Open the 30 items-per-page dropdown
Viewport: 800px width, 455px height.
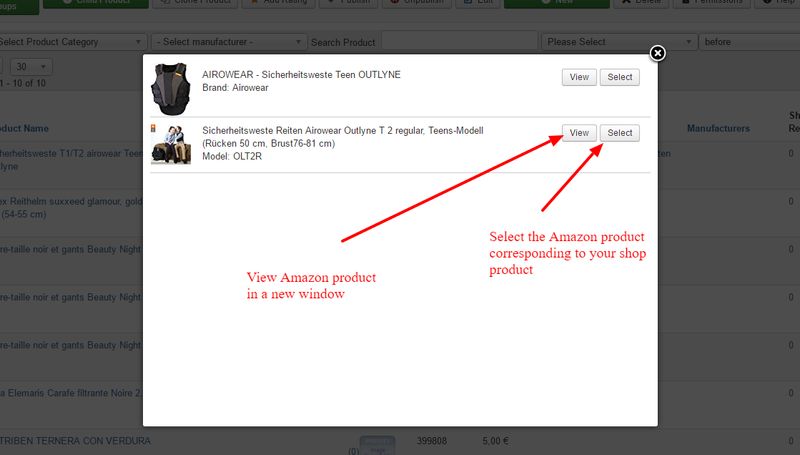click(x=31, y=67)
